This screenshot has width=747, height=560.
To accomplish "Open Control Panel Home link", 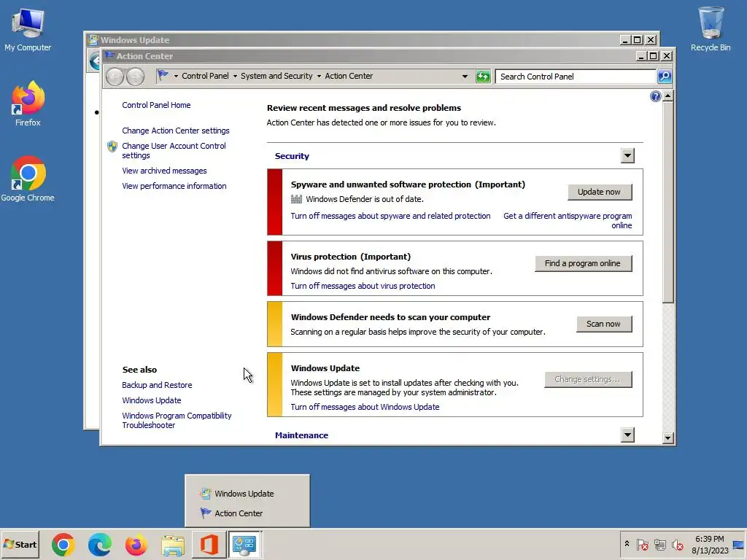I will coord(156,105).
